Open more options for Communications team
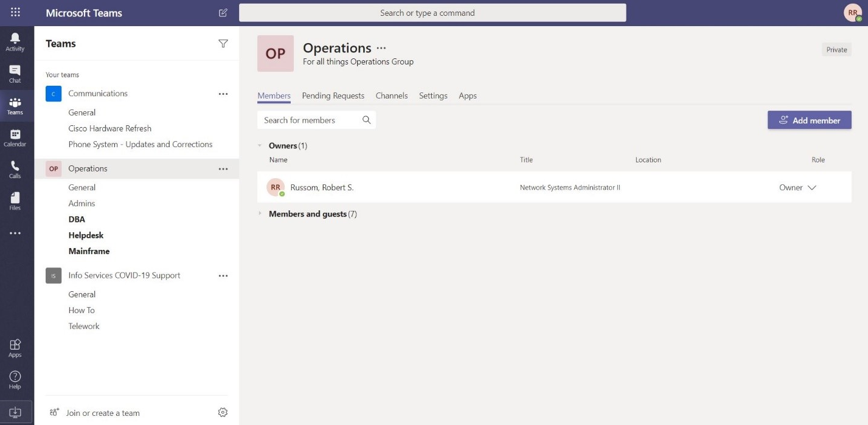868x425 pixels. (223, 94)
